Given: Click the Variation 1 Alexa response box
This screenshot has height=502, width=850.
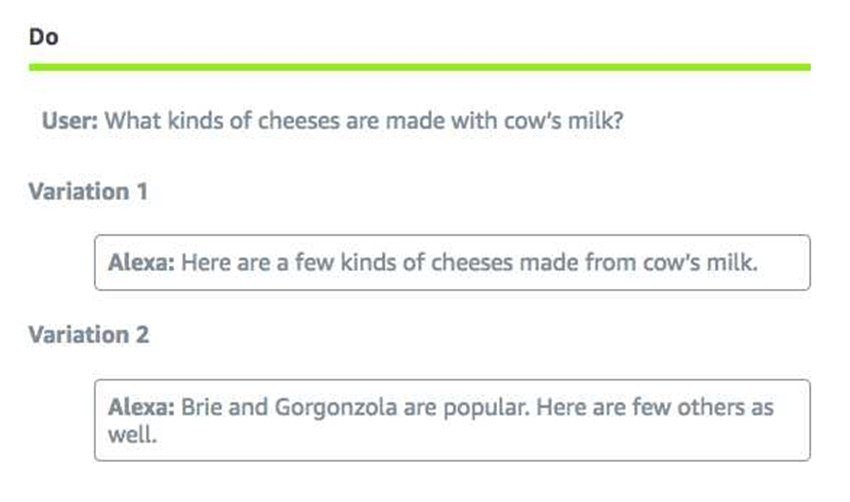Looking at the screenshot, I should click(x=452, y=262).
